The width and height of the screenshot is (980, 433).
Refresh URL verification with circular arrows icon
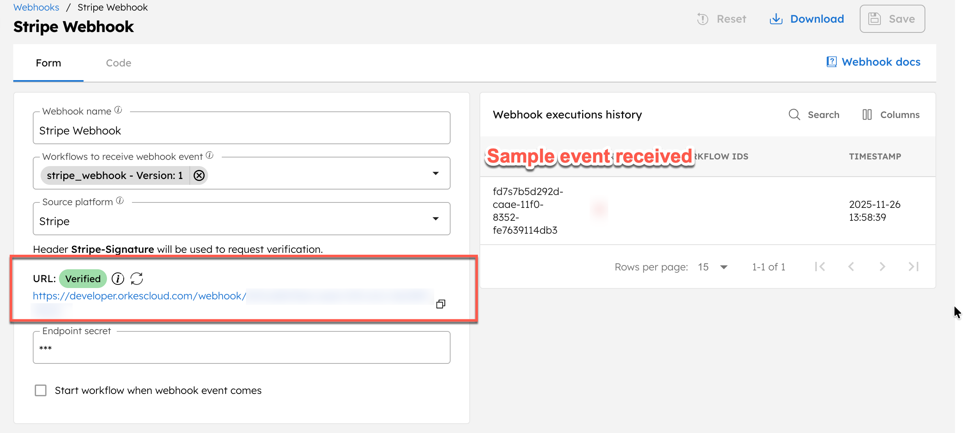(x=137, y=278)
